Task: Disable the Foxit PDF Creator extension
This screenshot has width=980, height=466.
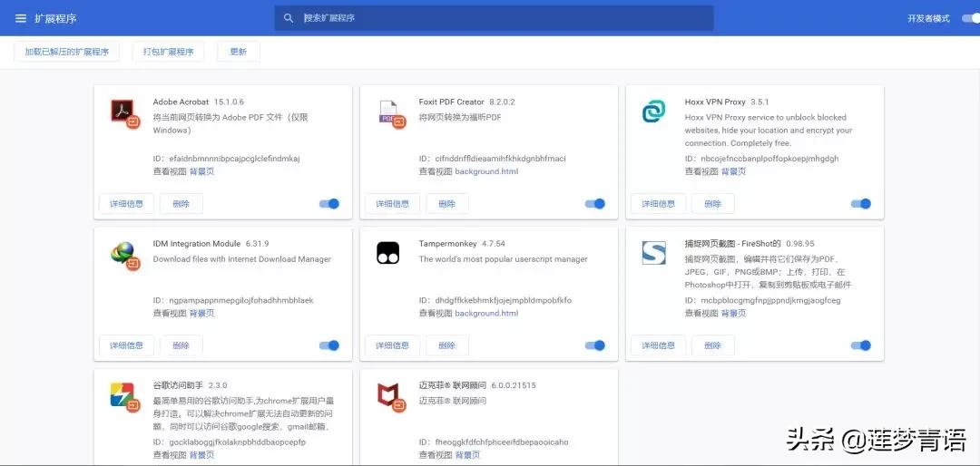Action: [595, 204]
